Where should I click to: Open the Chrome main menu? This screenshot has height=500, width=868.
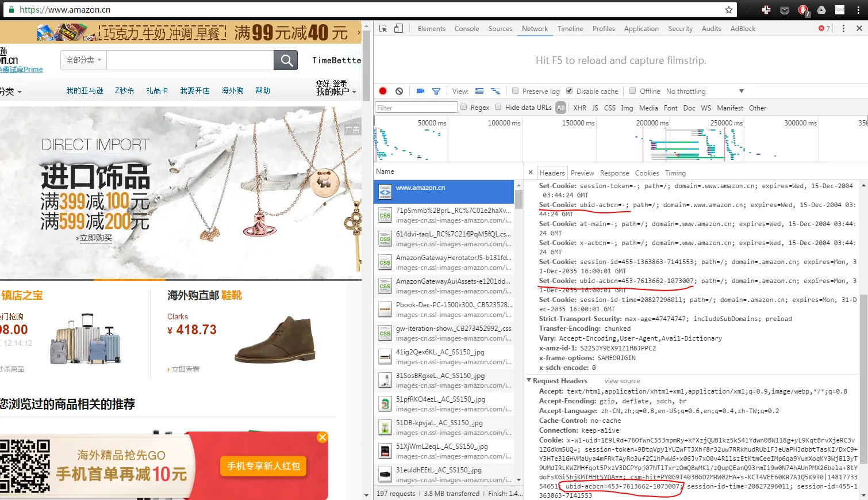[858, 10]
